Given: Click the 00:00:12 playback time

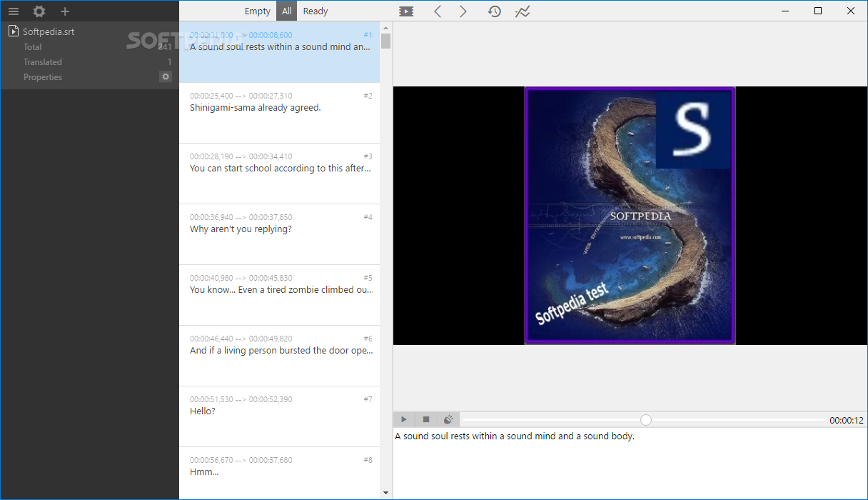Looking at the screenshot, I should click(847, 421).
